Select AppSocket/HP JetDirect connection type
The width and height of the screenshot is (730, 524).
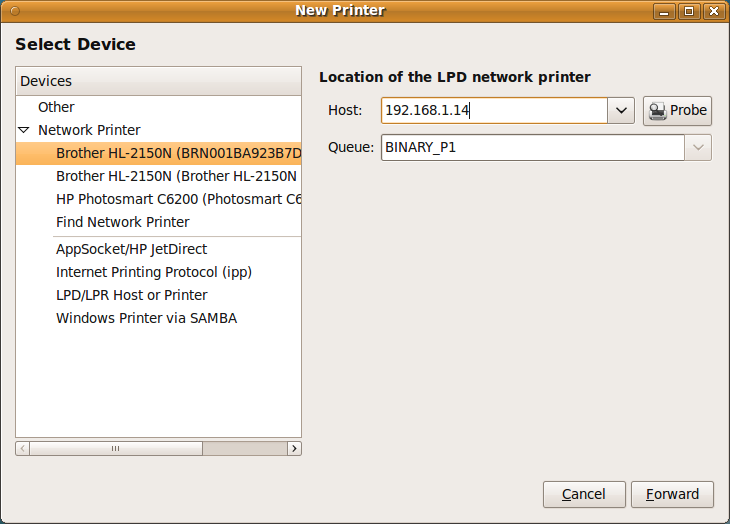(131, 249)
